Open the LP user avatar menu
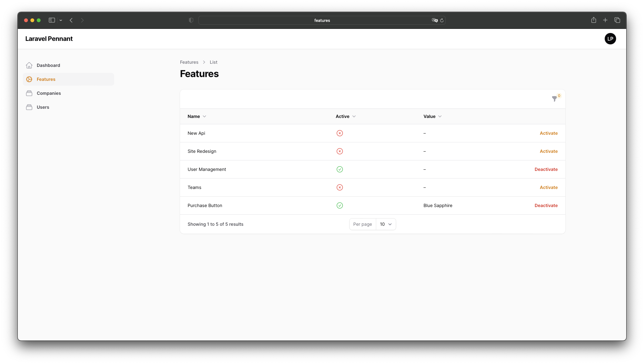The image size is (644, 364). (x=610, y=39)
